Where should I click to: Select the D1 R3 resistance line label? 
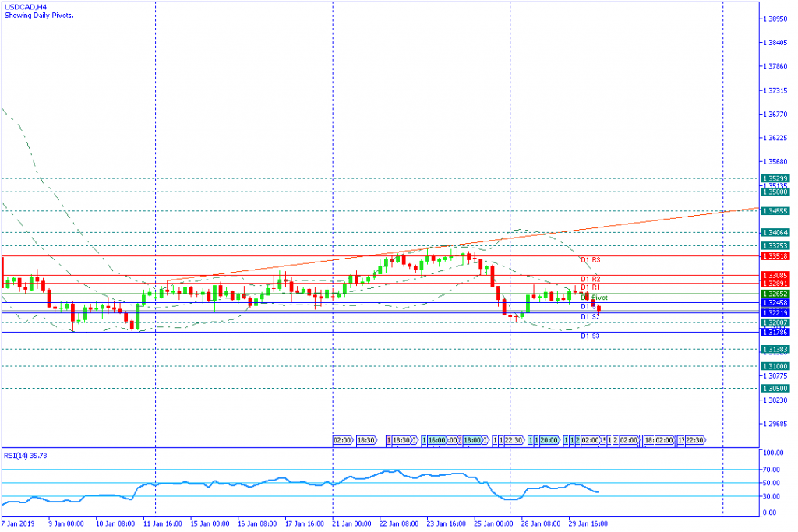coord(590,259)
